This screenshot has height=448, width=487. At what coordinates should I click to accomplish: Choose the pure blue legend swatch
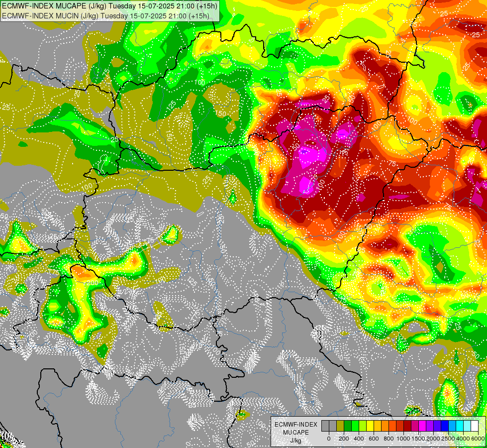445,426
